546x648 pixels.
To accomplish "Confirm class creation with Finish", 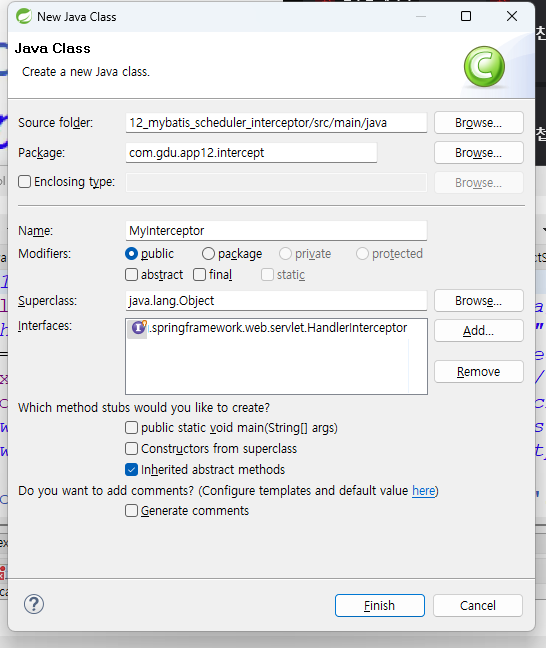I will [379, 606].
